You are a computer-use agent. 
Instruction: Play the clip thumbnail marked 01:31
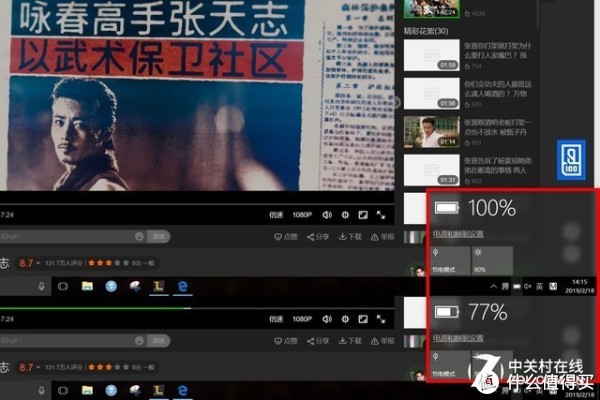(432, 170)
